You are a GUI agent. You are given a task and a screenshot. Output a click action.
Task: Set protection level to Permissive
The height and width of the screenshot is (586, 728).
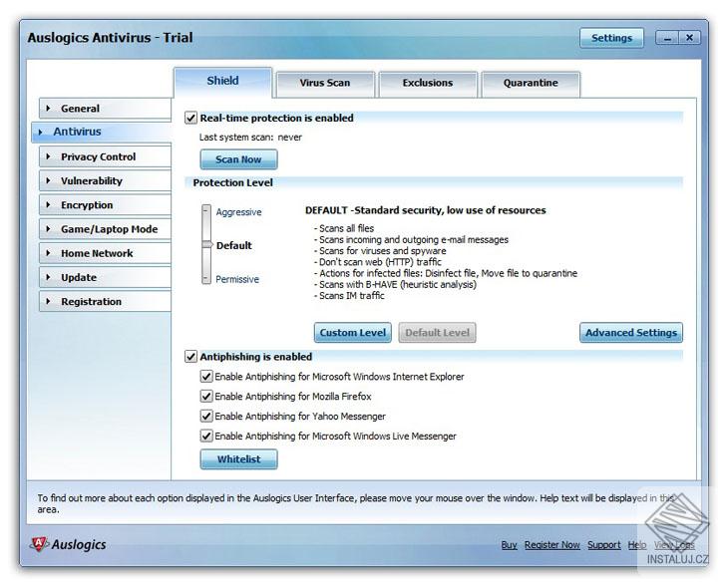237,279
